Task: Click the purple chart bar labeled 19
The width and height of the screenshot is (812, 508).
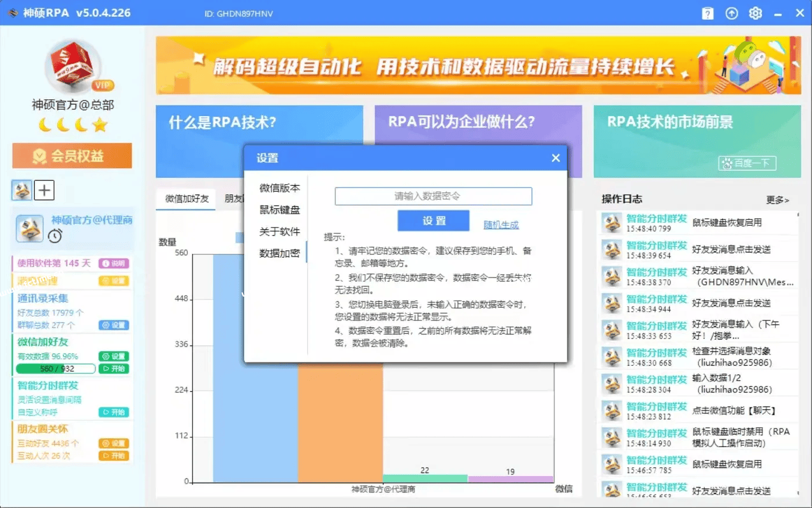Action: point(510,479)
